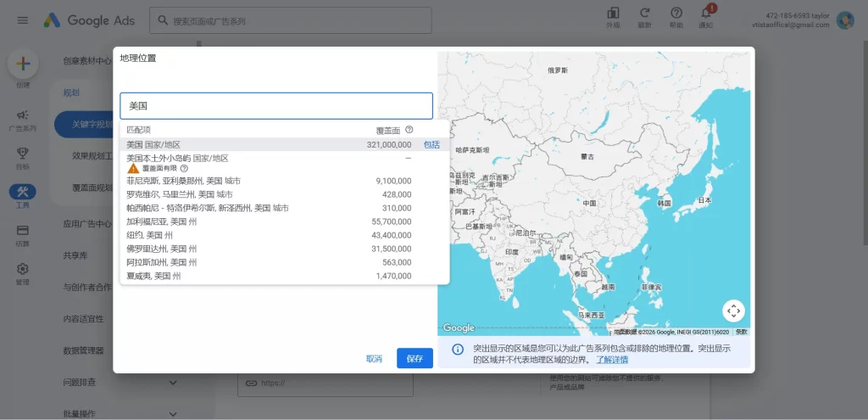Click the Create plus button
The width and height of the screenshot is (868, 420).
(23, 64)
